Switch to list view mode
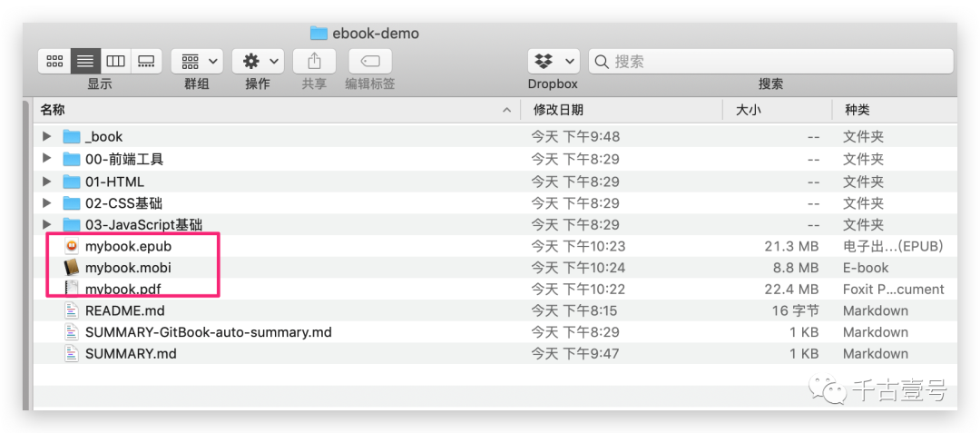The image size is (980, 433). coord(85,61)
